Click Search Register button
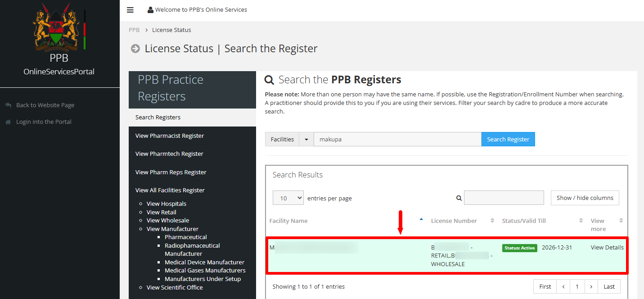The width and height of the screenshot is (644, 299). (x=508, y=139)
